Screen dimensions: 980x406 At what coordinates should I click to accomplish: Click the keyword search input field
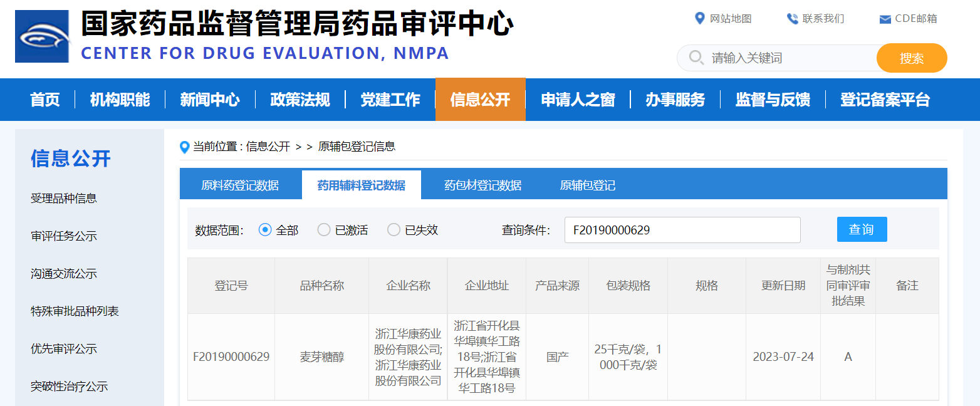[x=790, y=58]
